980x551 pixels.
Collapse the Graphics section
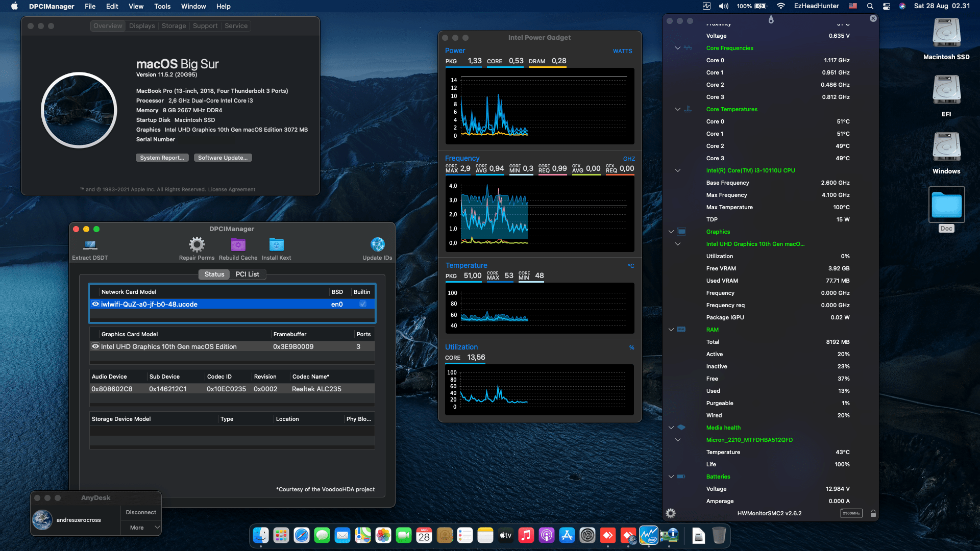[671, 232]
